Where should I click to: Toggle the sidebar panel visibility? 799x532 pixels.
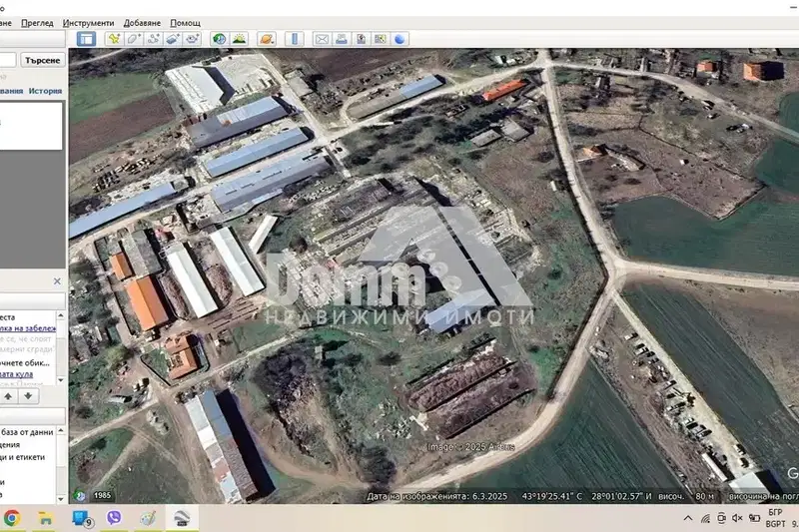click(86, 39)
